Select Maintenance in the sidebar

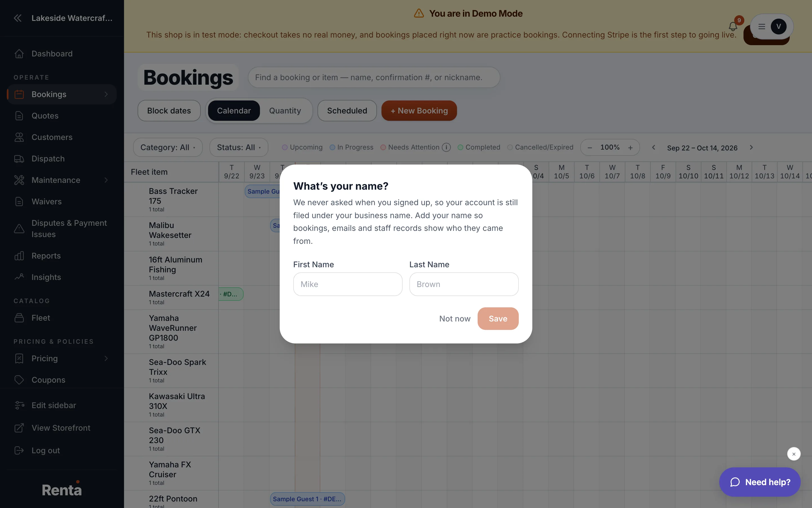(x=62, y=180)
